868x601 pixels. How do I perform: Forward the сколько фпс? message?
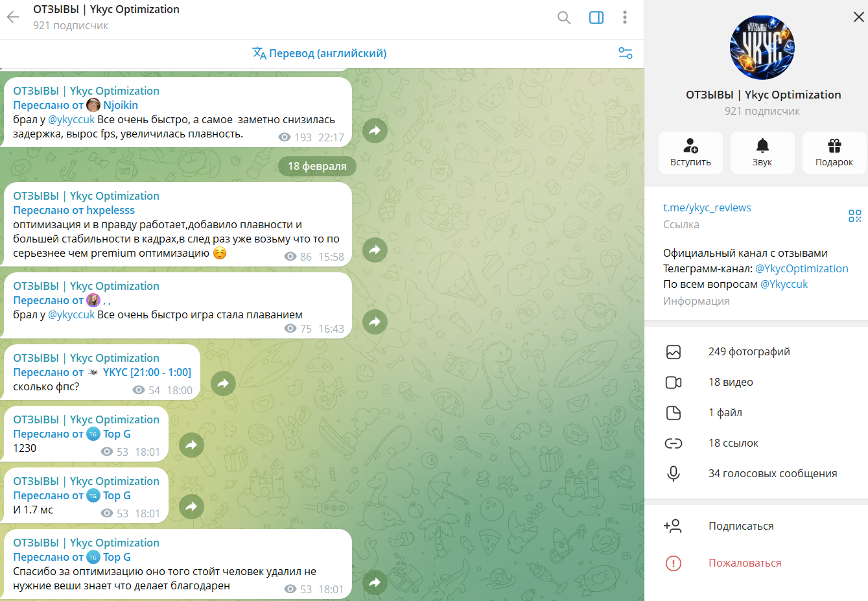pos(223,383)
